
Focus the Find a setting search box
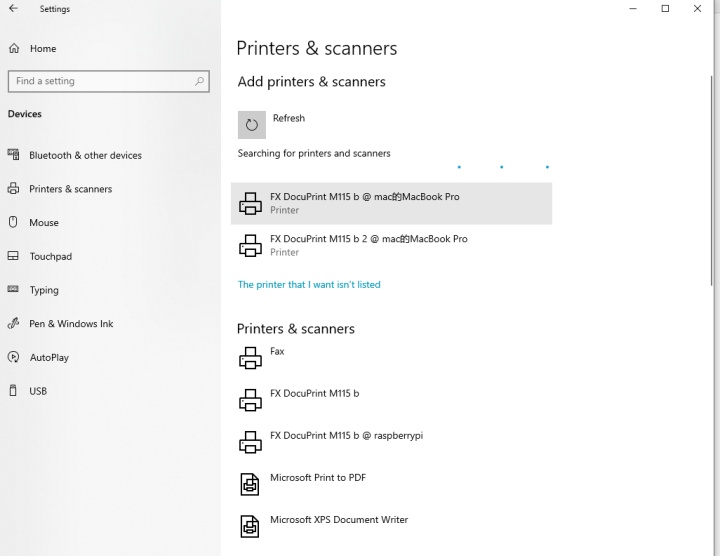tap(108, 81)
